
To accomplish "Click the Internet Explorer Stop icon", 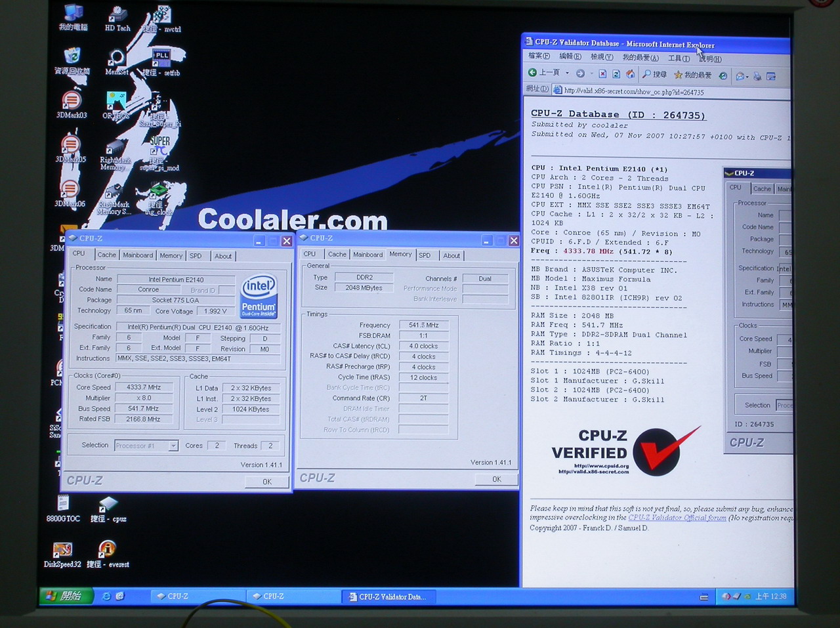I will point(602,74).
